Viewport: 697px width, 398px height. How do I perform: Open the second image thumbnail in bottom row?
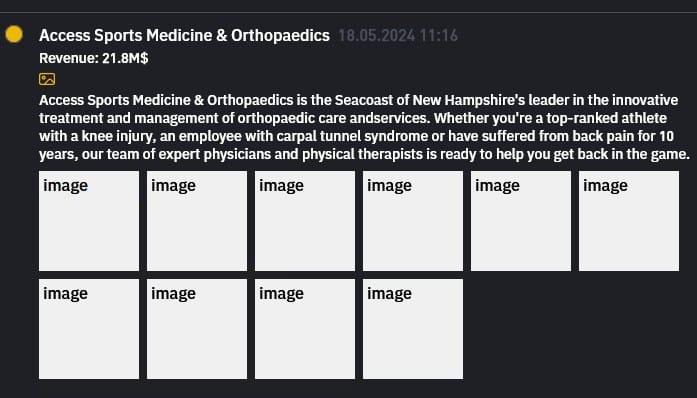(197, 329)
